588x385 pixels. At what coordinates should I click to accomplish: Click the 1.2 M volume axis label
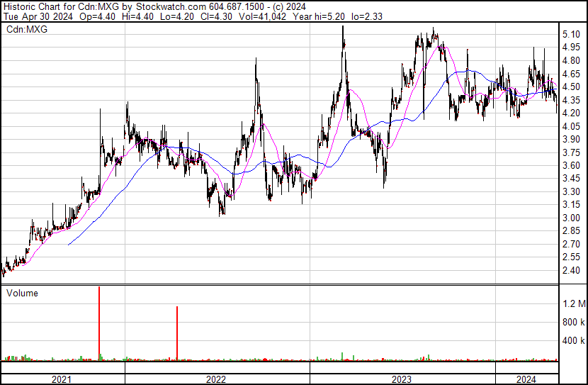[574, 303]
